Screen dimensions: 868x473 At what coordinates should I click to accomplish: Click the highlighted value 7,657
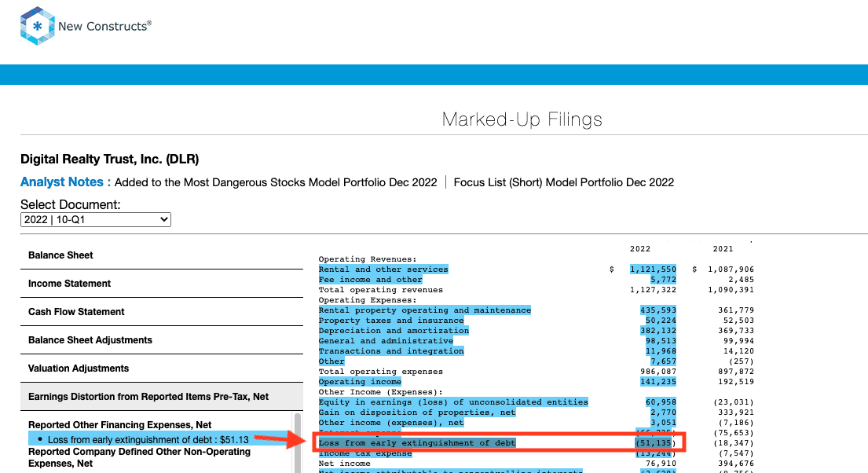tap(663, 361)
